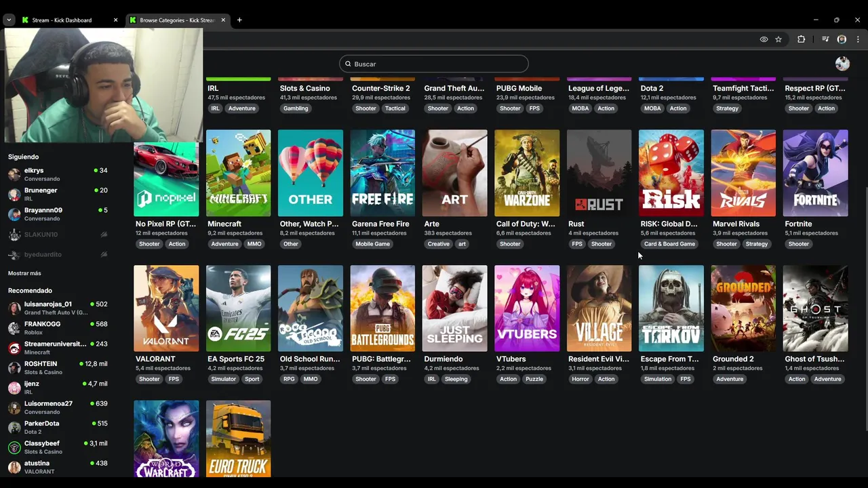Open Durmiendo category title link

click(443, 359)
